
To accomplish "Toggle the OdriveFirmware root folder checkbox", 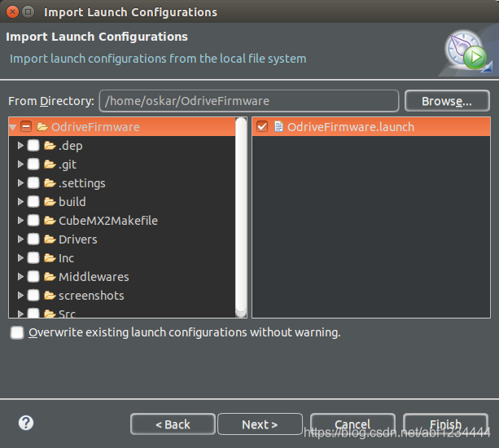I will coord(26,126).
